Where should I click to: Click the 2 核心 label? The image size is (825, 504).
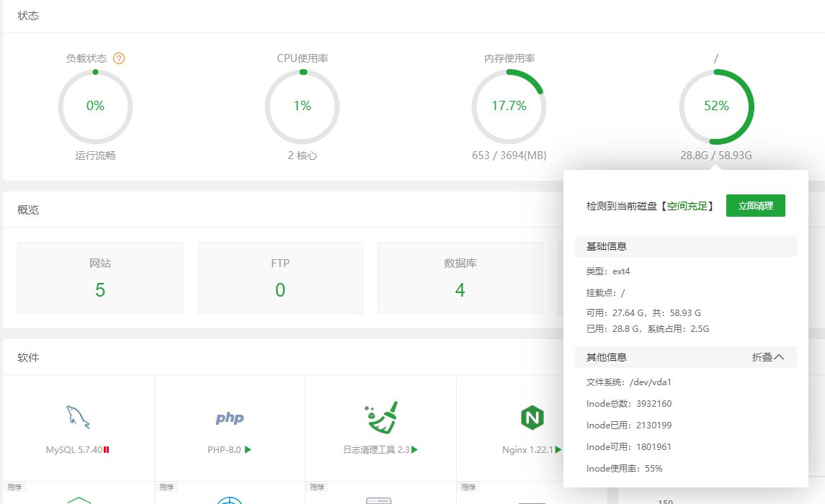pos(302,156)
